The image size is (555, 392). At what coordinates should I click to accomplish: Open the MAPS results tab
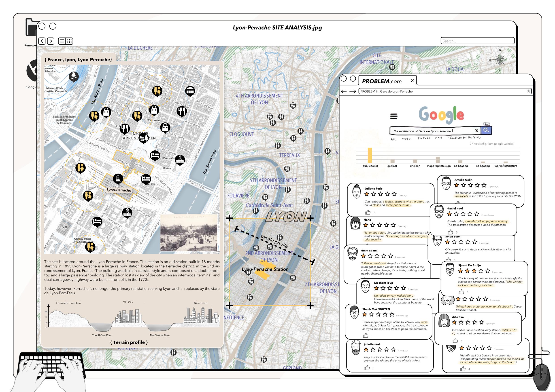pyautogui.click(x=438, y=138)
